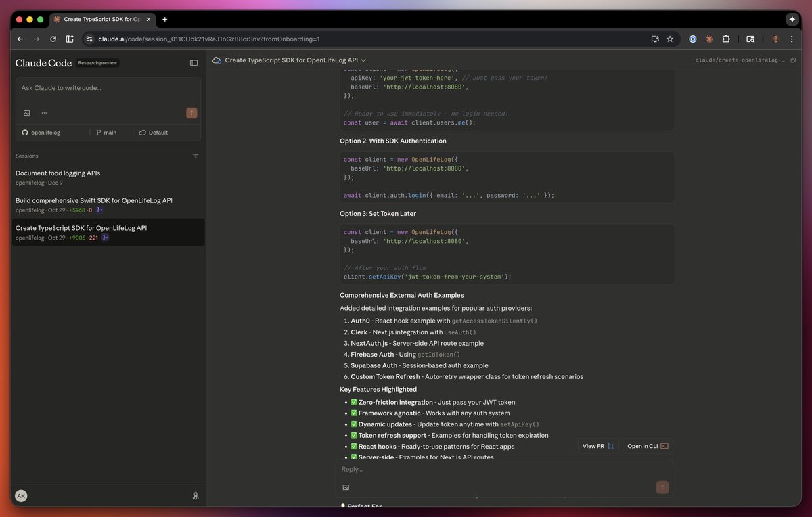Send the reply with the arrow button
Image resolution: width=812 pixels, height=517 pixels.
(x=662, y=487)
